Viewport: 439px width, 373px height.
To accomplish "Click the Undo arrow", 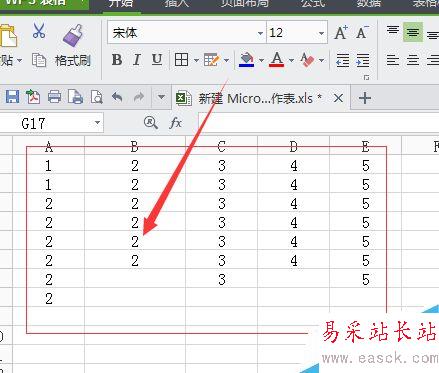I will point(117,97).
